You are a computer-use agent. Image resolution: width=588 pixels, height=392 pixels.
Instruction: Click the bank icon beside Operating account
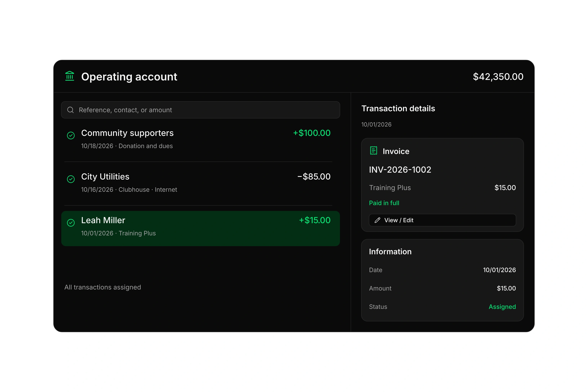(69, 76)
